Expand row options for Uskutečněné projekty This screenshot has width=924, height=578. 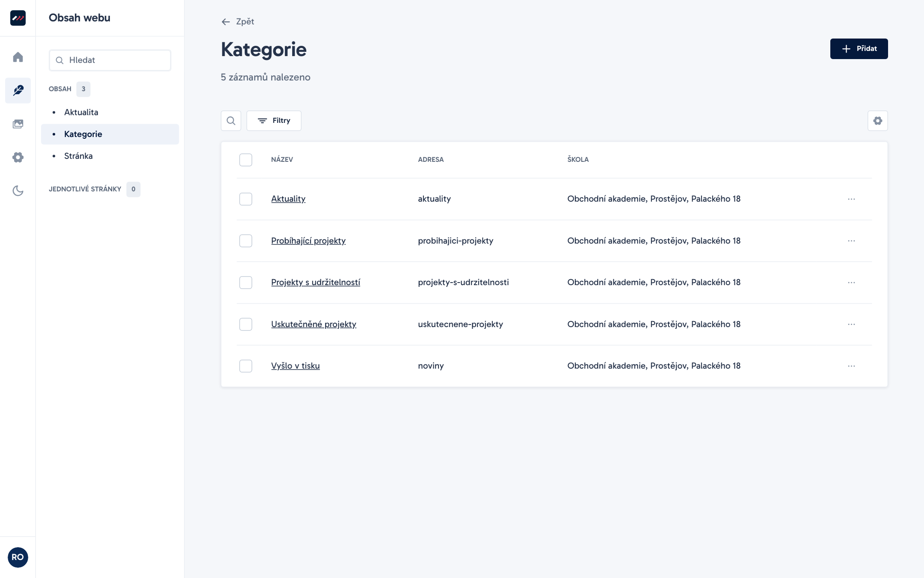(851, 325)
